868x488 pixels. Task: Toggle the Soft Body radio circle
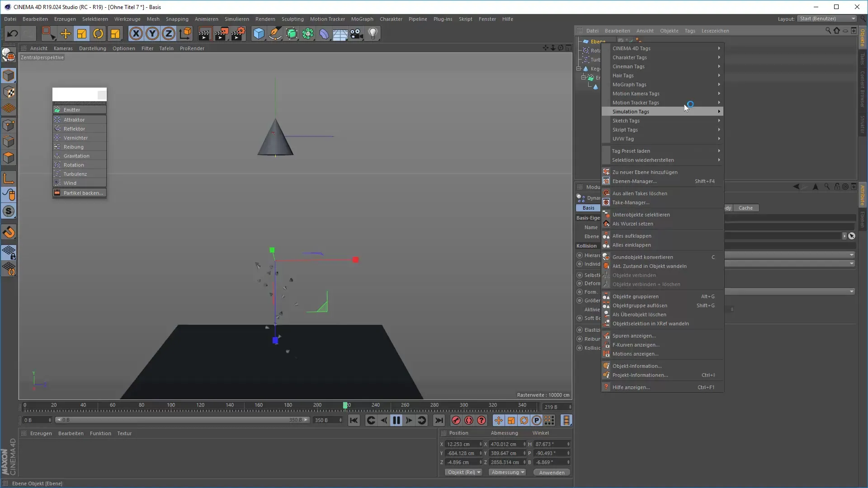point(580,318)
